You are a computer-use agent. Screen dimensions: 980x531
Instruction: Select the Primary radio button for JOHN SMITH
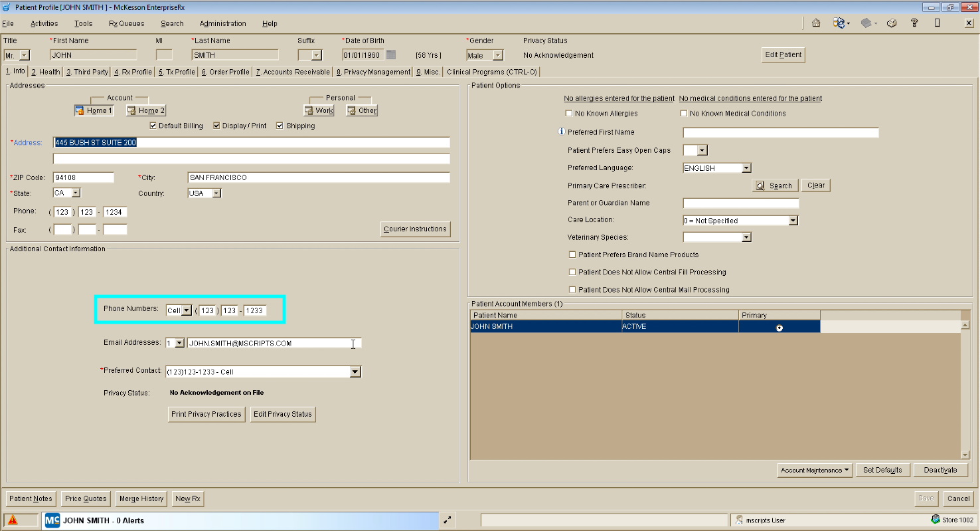779,328
